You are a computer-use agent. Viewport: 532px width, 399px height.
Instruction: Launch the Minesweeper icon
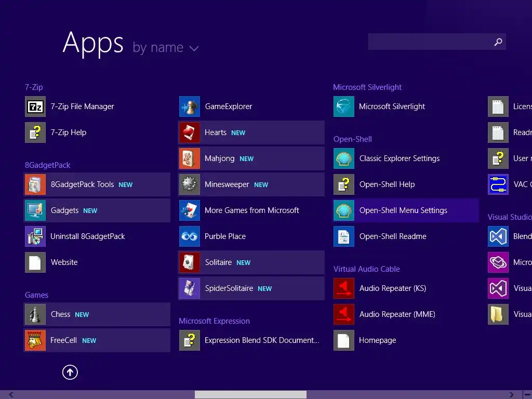coord(190,184)
